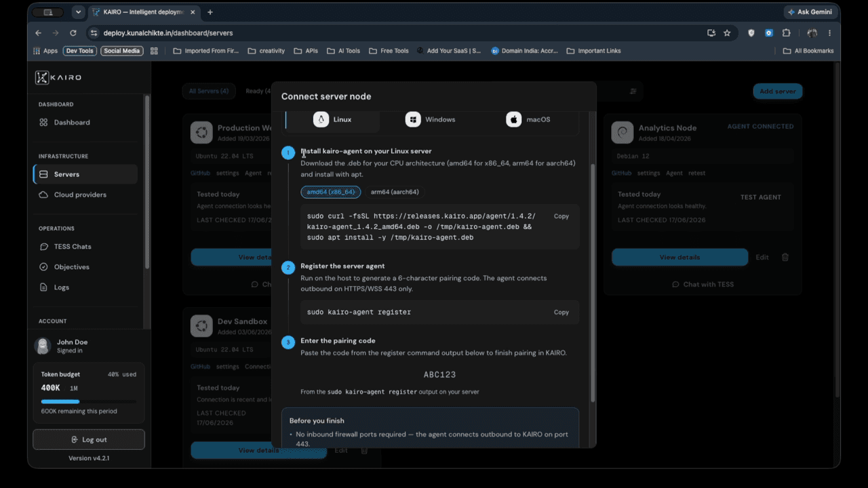Image resolution: width=868 pixels, height=488 pixels.
Task: Click the Dev Sandbox Ubuntu icon
Action: pos(201,326)
